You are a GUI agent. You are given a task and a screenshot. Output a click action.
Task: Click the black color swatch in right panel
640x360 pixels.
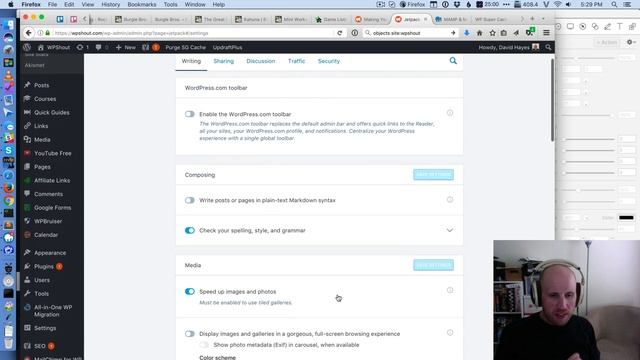626,218
